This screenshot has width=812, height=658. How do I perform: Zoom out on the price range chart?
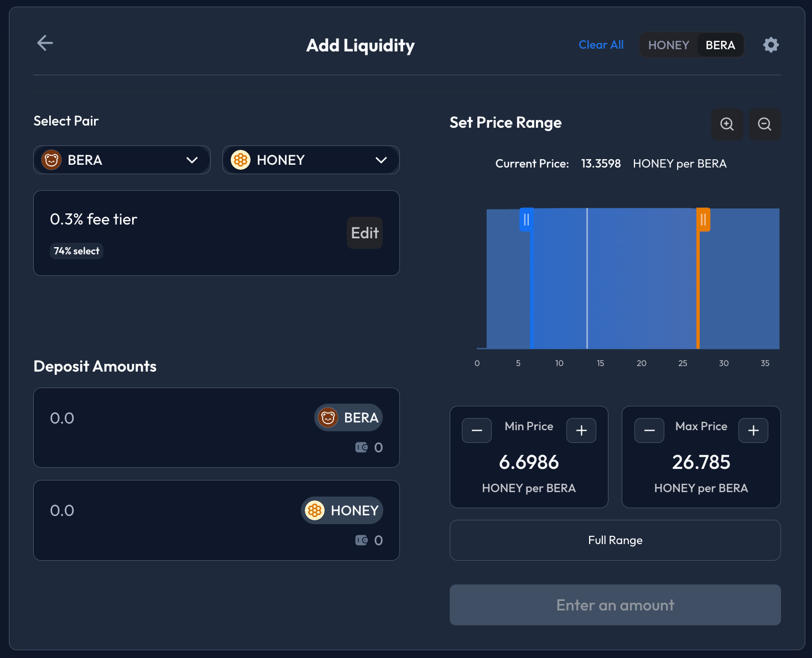click(764, 124)
